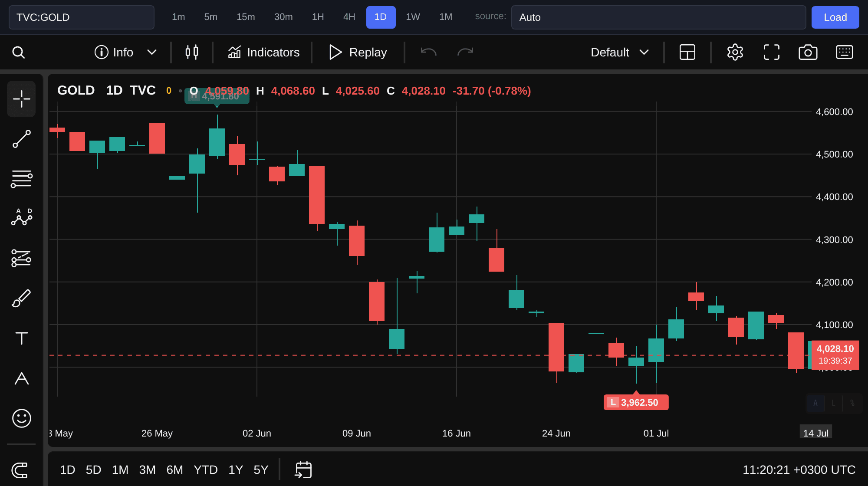Screen dimensions: 868x486
Task: Click the candlestick chart type icon
Action: point(192,53)
